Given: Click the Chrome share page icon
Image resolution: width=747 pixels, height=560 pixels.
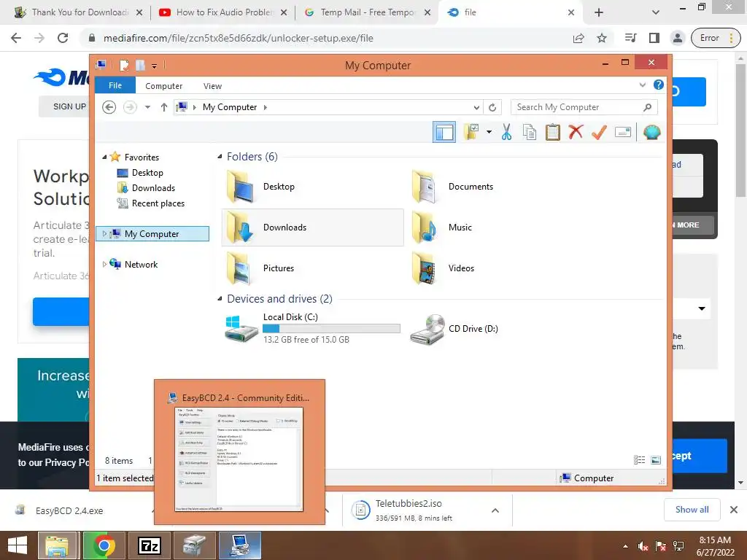Looking at the screenshot, I should click(578, 38).
